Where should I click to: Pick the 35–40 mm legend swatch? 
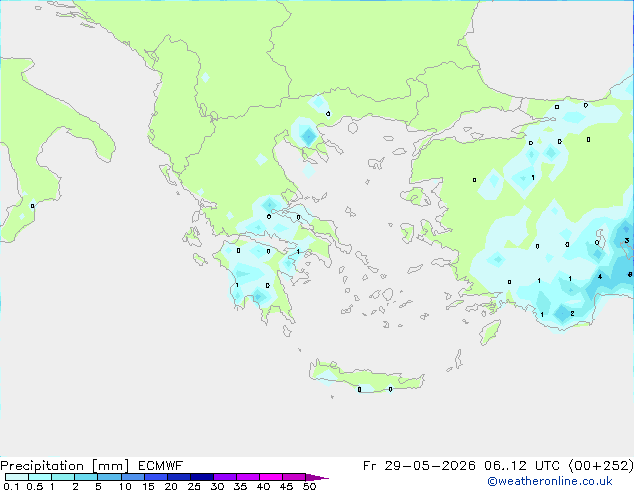pos(247,477)
